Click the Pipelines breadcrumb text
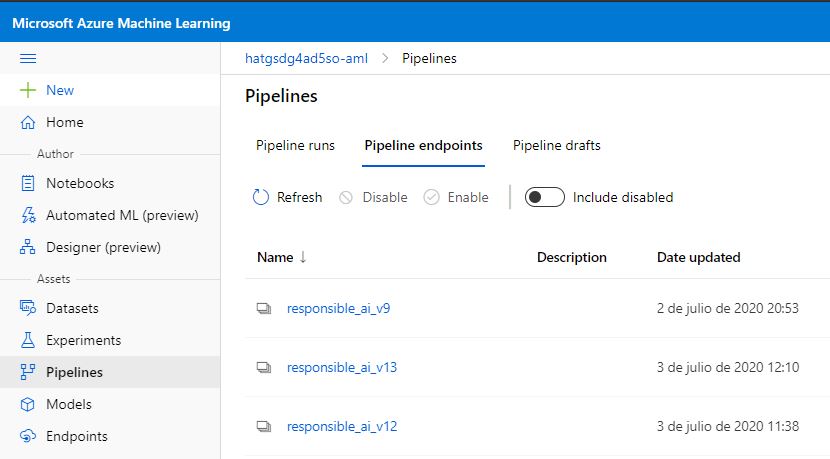The height and width of the screenshot is (459, 830). point(429,58)
